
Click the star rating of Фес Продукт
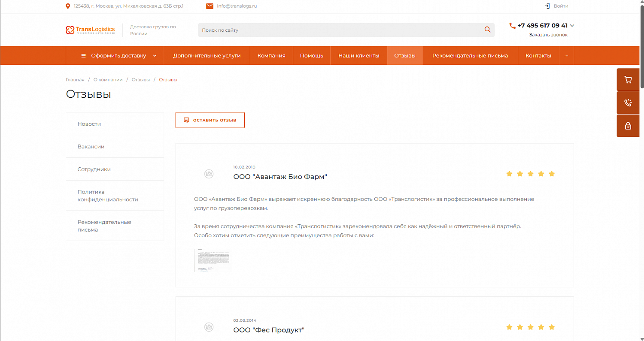point(531,327)
